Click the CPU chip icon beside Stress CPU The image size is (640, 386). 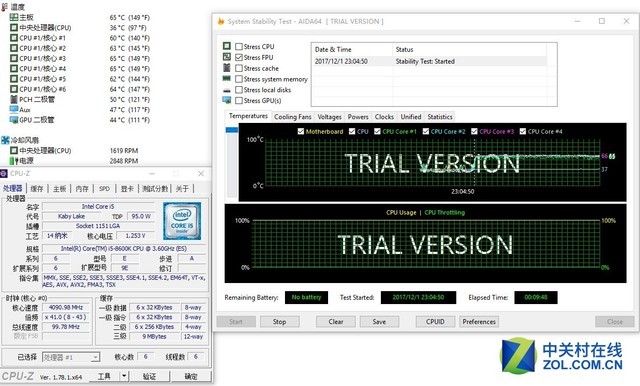coord(227,46)
